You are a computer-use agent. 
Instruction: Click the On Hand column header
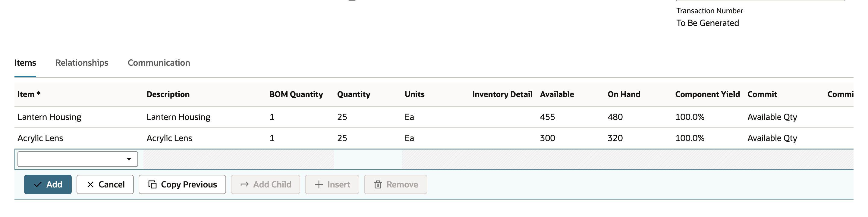(x=624, y=94)
